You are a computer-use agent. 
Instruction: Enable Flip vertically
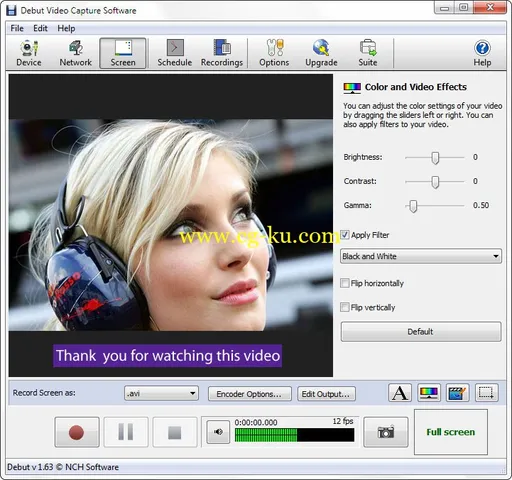click(345, 307)
